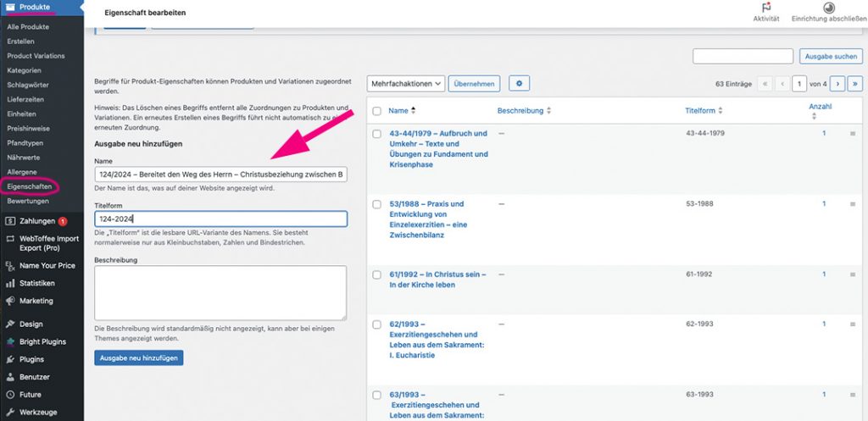This screenshot has height=421, width=868.
Task: Expand Mehrfachaktionen dropdown
Action: tap(406, 83)
